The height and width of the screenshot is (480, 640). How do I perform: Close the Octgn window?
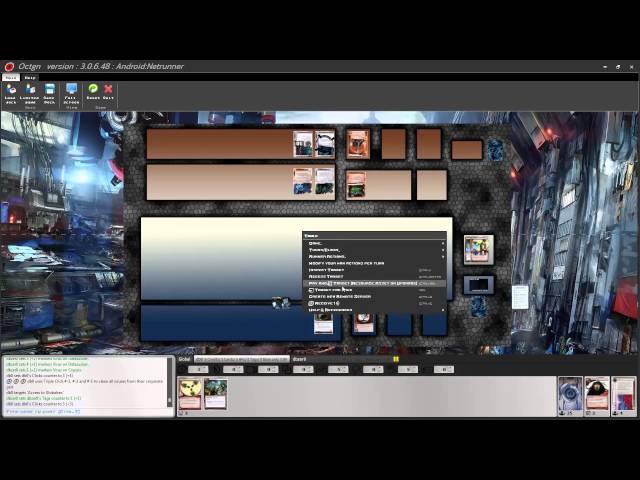(x=631, y=67)
